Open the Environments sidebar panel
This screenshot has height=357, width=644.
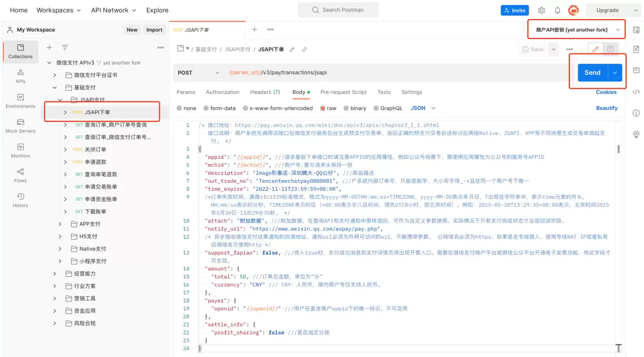coord(20,101)
